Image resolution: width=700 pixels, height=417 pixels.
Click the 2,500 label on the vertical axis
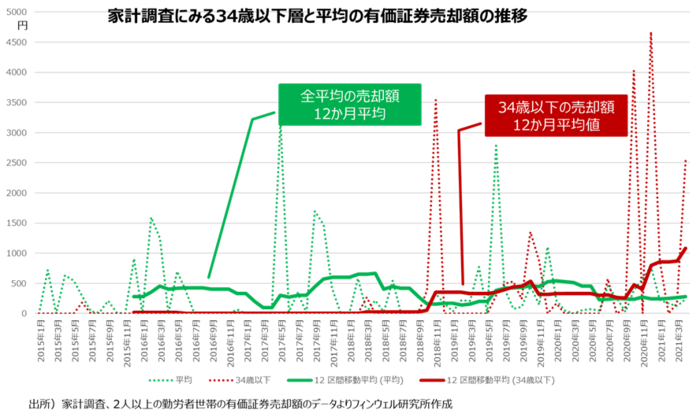(15, 163)
